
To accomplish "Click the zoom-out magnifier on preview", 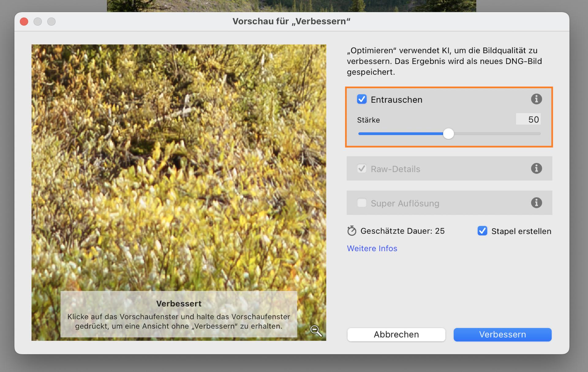I will [316, 331].
